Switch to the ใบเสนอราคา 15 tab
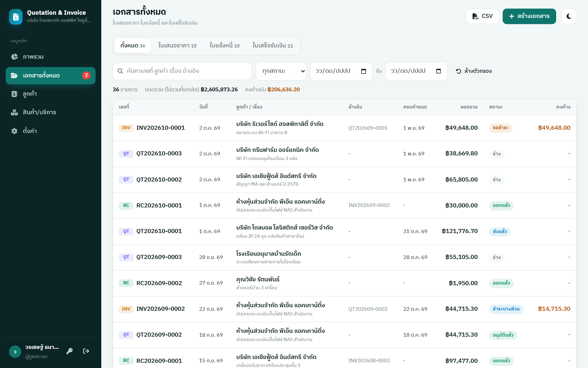The width and height of the screenshot is (588, 368). click(177, 46)
